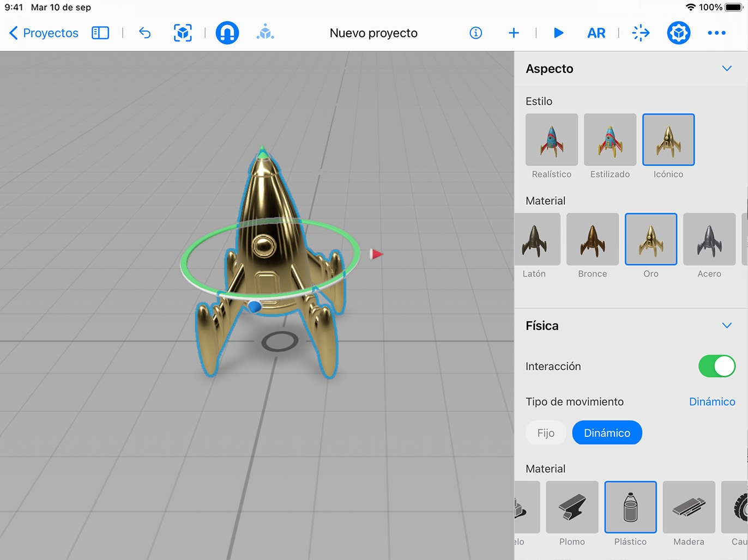The width and height of the screenshot is (748, 560).
Task: Turn off the Interacción switch
Action: tap(717, 367)
